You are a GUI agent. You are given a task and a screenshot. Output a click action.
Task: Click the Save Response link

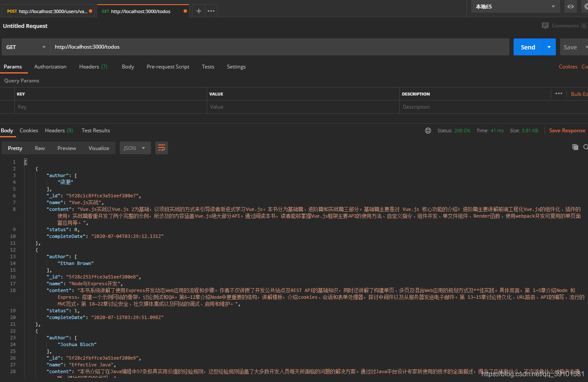[567, 131]
